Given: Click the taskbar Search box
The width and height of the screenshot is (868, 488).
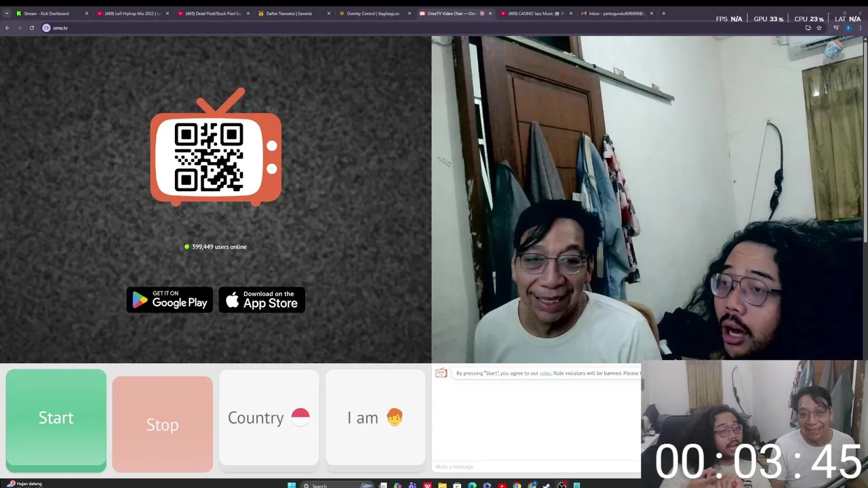Looking at the screenshot, I should [x=338, y=485].
